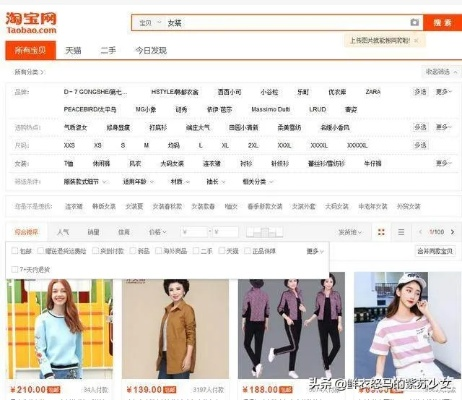Click 多选 in the brand row
This screenshot has width=462, height=400.
420,92
